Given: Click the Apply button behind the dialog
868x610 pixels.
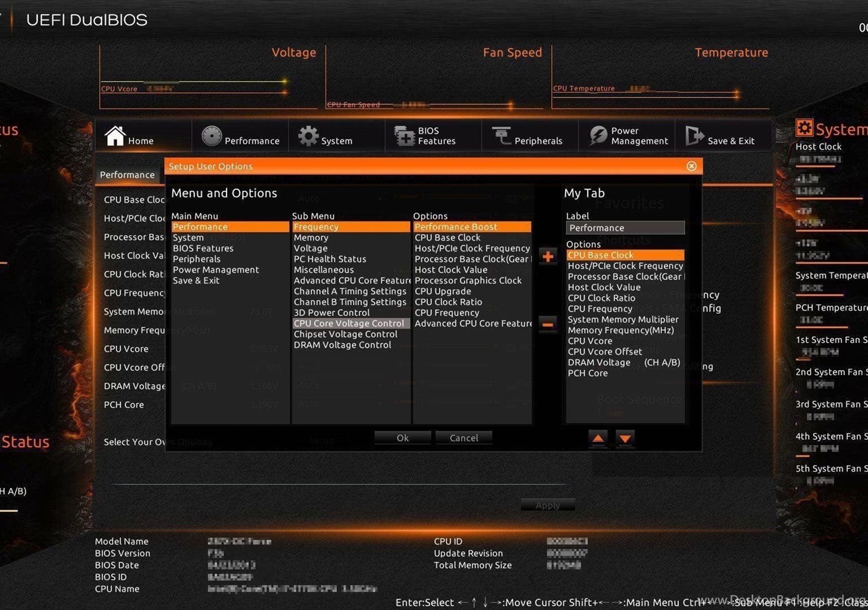Looking at the screenshot, I should tap(548, 505).
